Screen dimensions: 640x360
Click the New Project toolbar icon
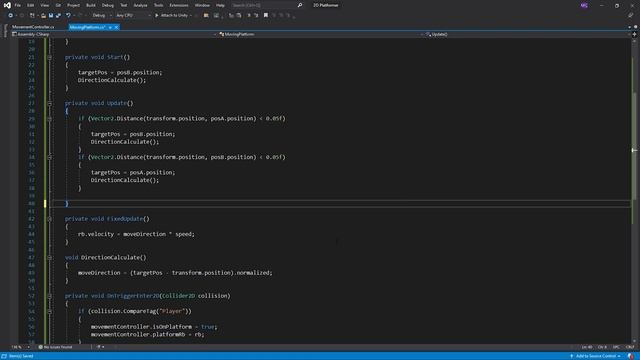pos(32,15)
